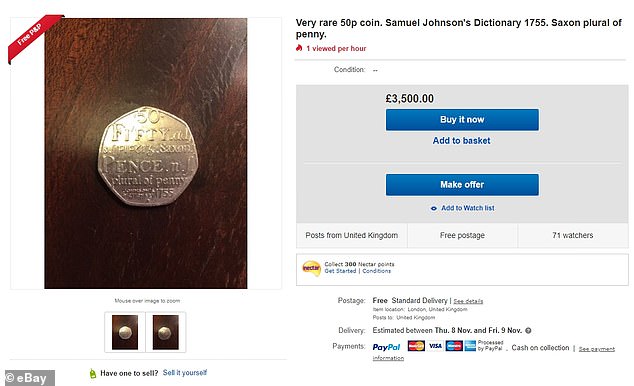634x386 pixels.
Task: Click the delivery estimate help icon
Action: [x=528, y=331]
